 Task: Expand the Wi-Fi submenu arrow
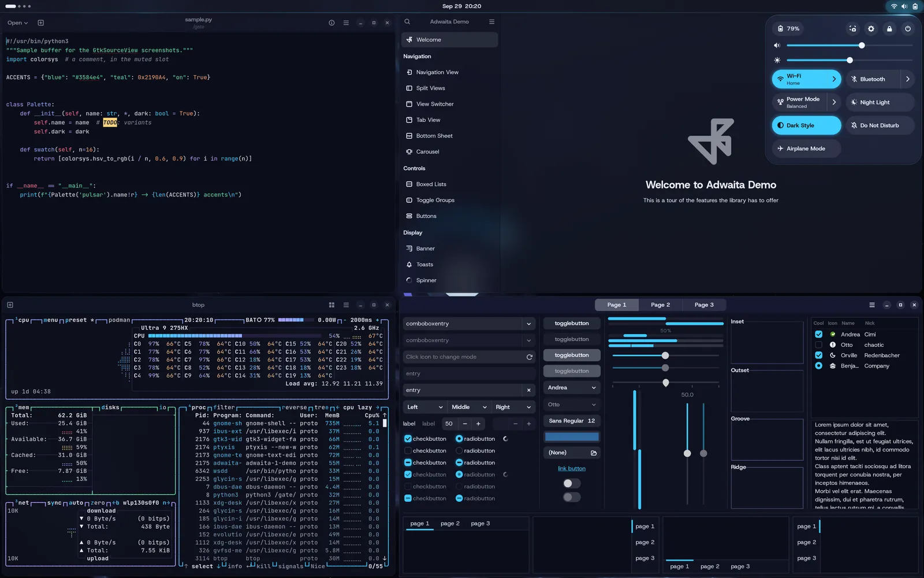(x=834, y=79)
